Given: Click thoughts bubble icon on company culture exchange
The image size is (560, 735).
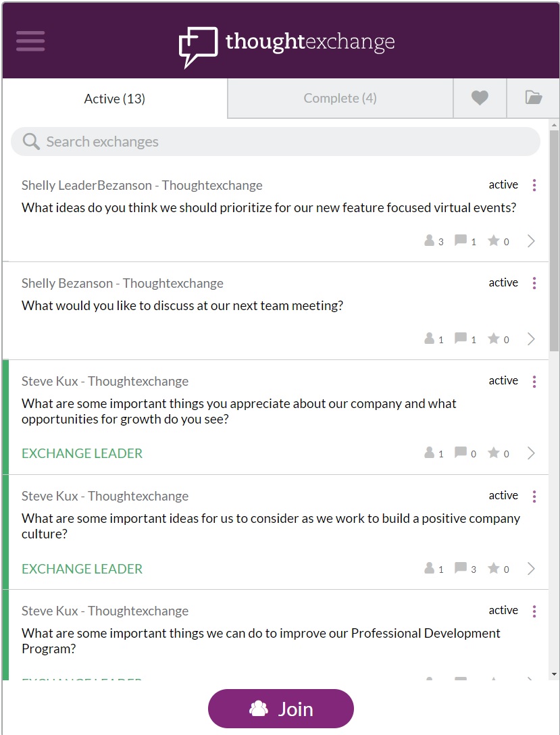Looking at the screenshot, I should click(x=461, y=568).
